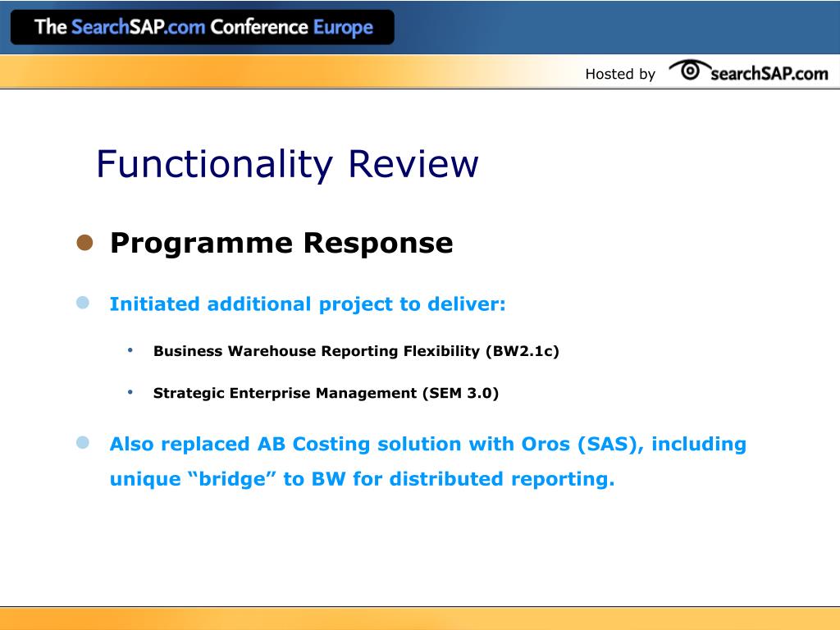Viewport: 840px width, 630px height.
Task: Click the 'Hosted by' text
Action: (x=620, y=74)
